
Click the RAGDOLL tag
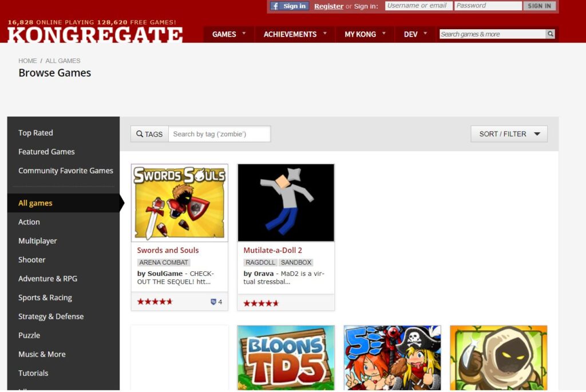pos(260,262)
